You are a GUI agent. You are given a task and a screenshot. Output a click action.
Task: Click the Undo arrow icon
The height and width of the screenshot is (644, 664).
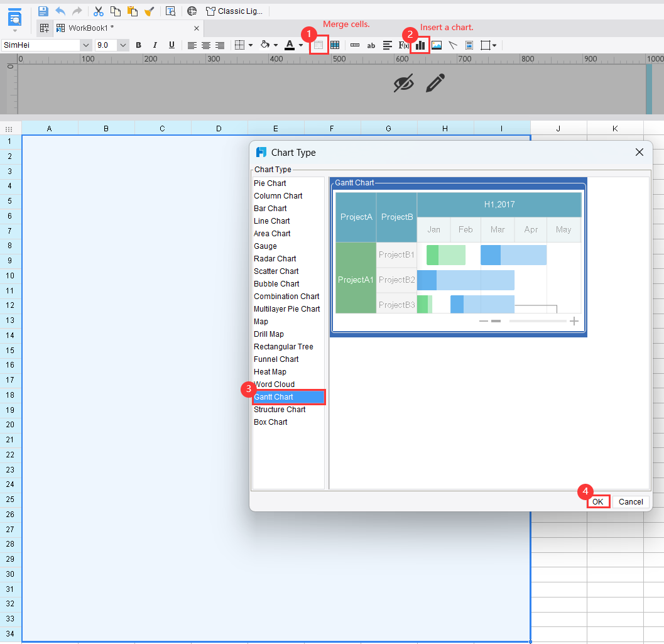[60, 11]
